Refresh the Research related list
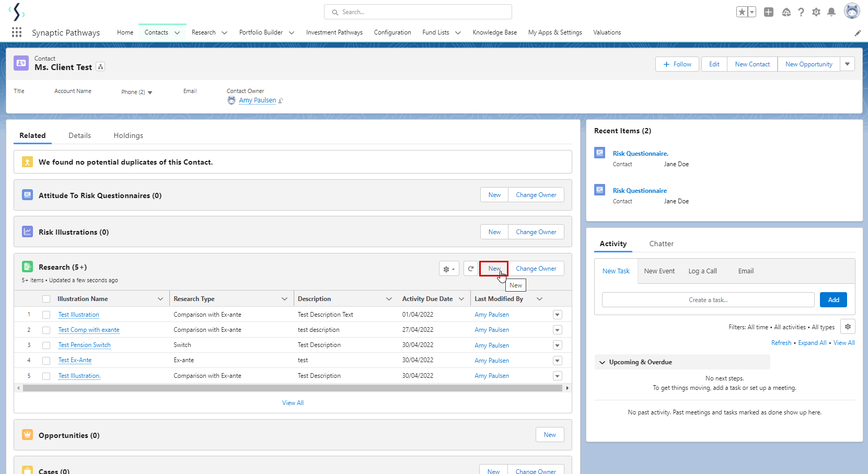This screenshot has width=868, height=474. (470, 269)
